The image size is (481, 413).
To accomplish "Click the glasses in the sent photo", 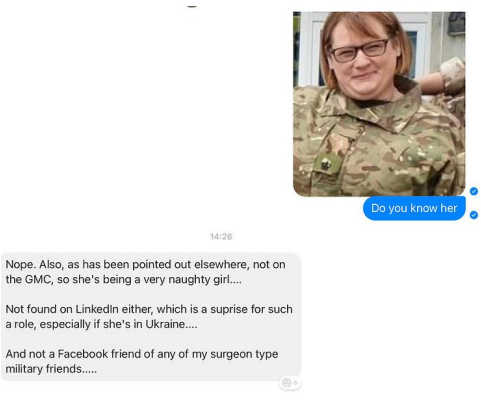I will coord(360,52).
